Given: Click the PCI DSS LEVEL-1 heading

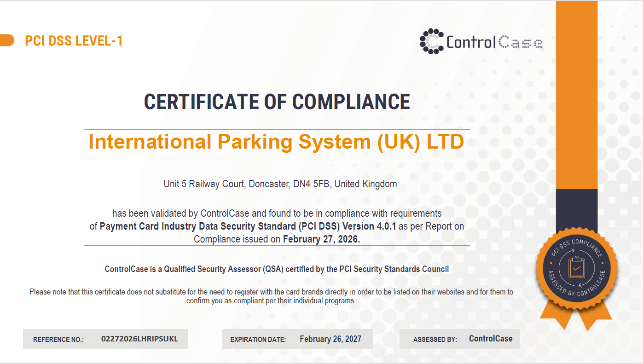Looking at the screenshot, I should [74, 41].
